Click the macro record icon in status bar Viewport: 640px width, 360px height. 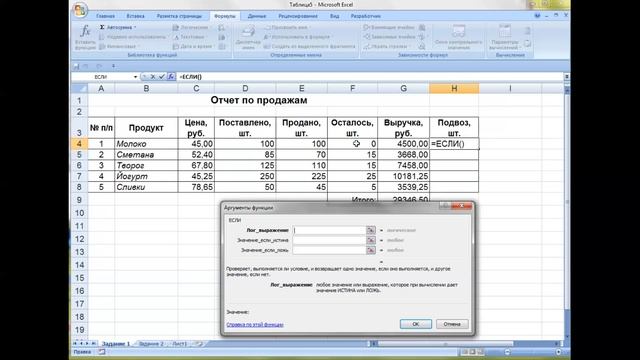tap(101, 352)
